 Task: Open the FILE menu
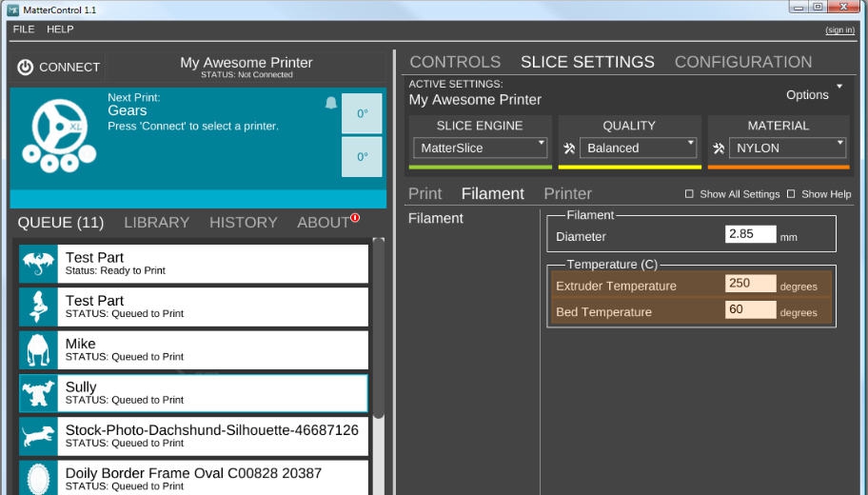click(x=24, y=30)
